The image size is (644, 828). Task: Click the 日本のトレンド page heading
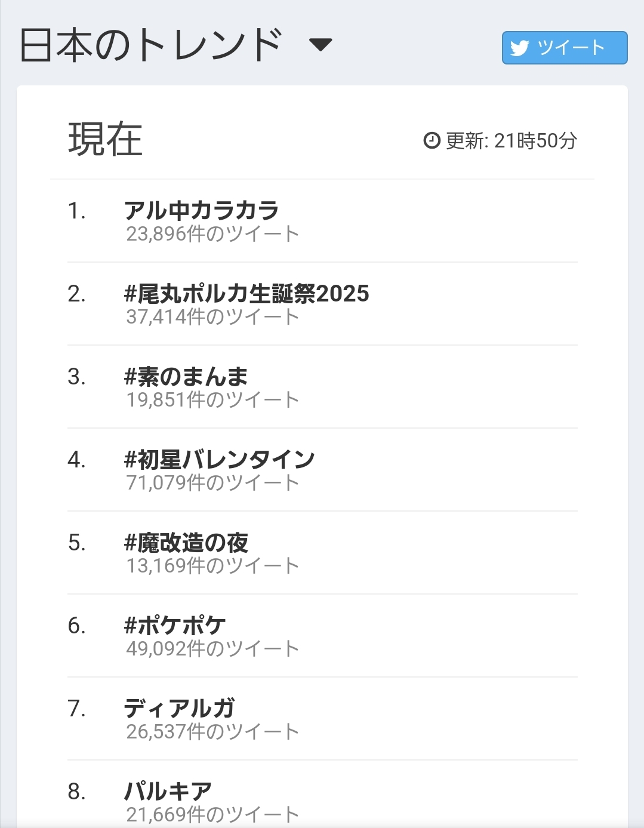point(150,45)
